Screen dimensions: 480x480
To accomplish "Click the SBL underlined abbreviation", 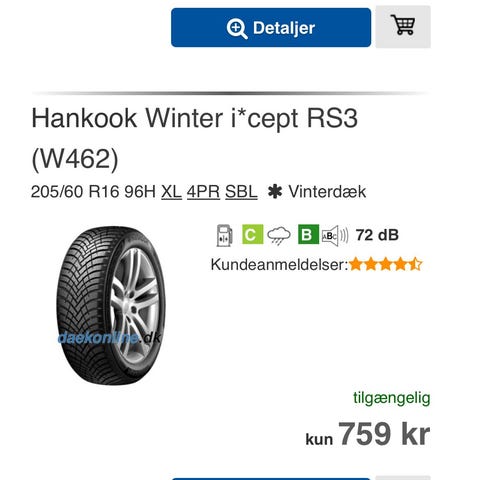I will tap(241, 192).
